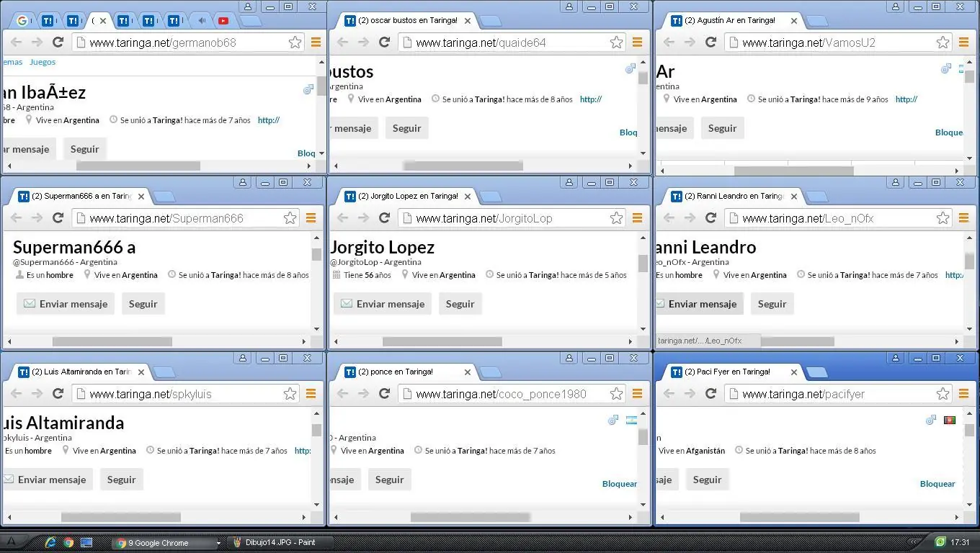Open Dibujo14.JPG Paint from the taskbar
Viewport: 980px width, 553px height.
(277, 542)
